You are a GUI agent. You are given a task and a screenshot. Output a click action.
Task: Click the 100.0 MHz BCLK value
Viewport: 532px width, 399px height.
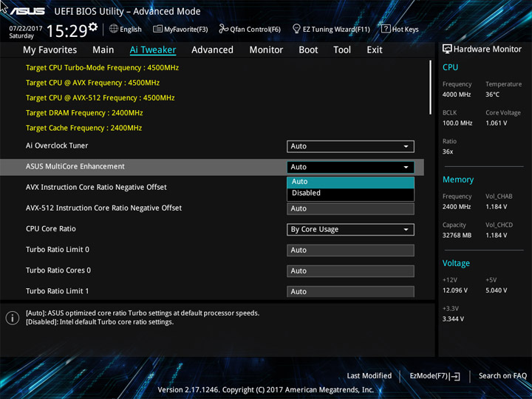(457, 123)
